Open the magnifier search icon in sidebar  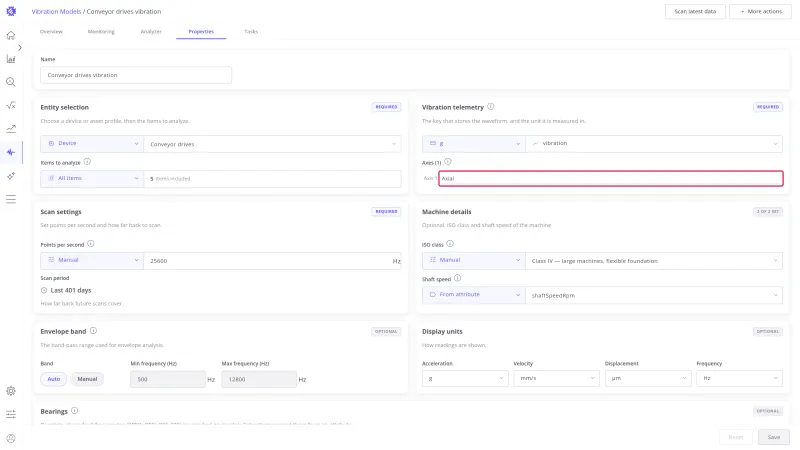coord(11,82)
